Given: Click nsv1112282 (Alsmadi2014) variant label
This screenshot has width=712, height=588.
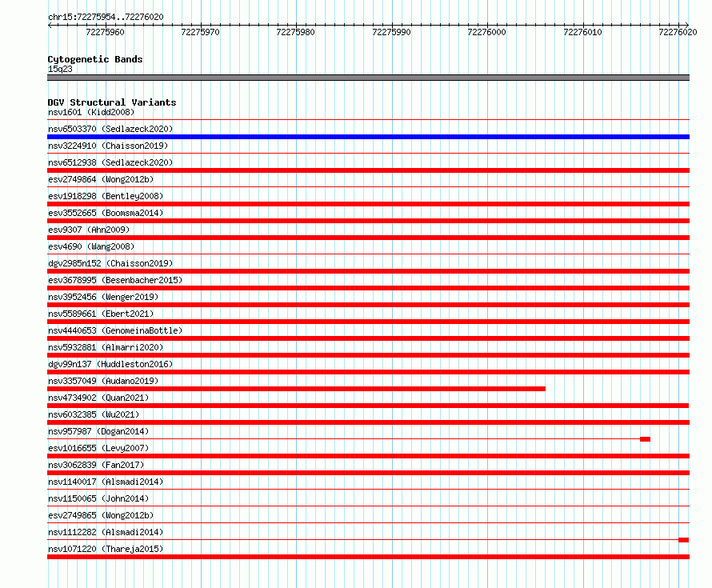Looking at the screenshot, I should click(x=106, y=532).
